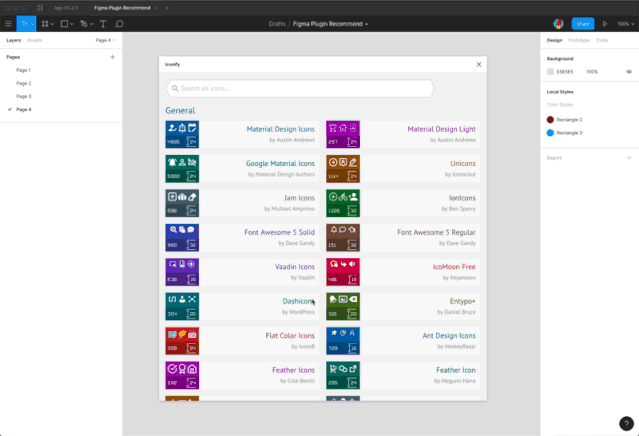
Task: Click the background color swatch E5E5E5
Action: [x=550, y=72]
